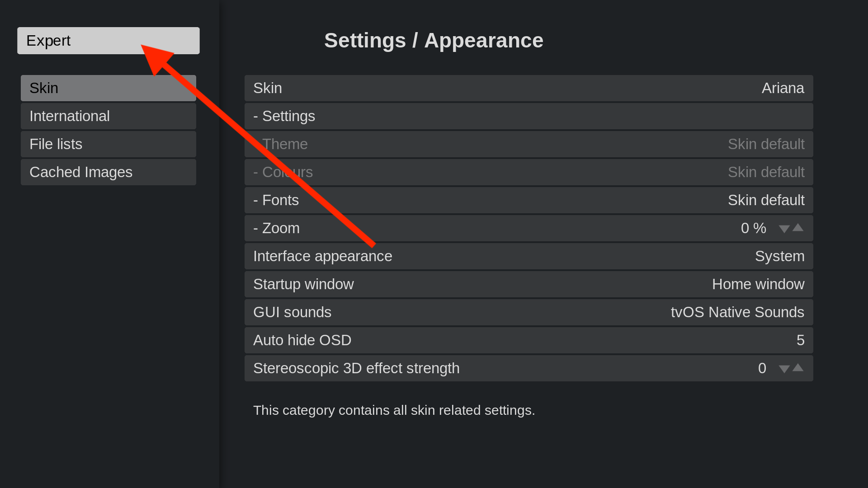Change Startup window from Home window
This screenshot has width=868, height=488.
pos(528,284)
